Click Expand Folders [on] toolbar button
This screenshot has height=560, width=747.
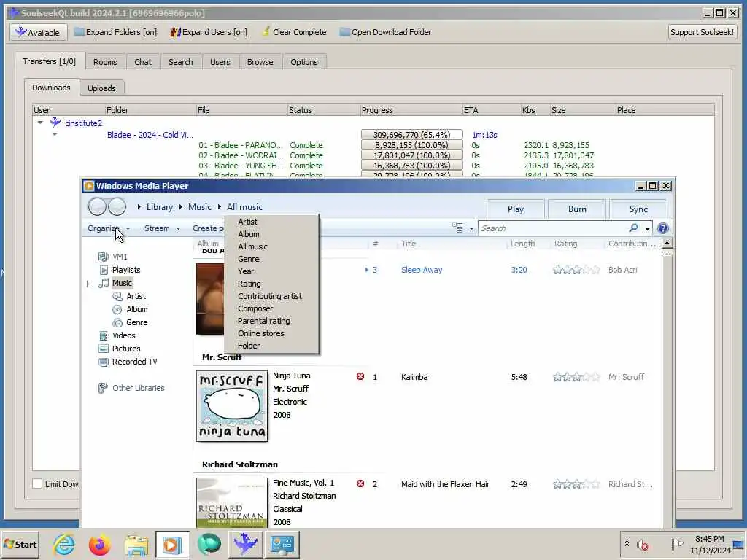coord(116,32)
